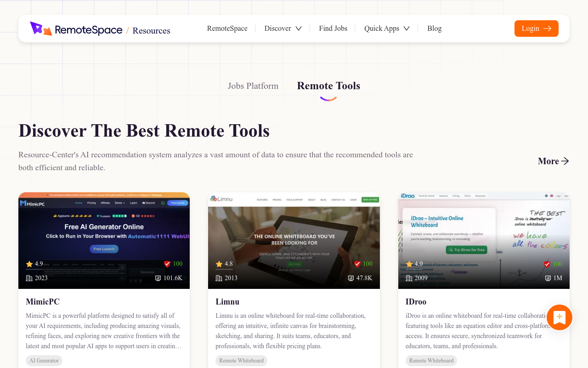The height and width of the screenshot is (368, 588).
Task: Click the monitor visits icon on Limnu
Action: [351, 278]
